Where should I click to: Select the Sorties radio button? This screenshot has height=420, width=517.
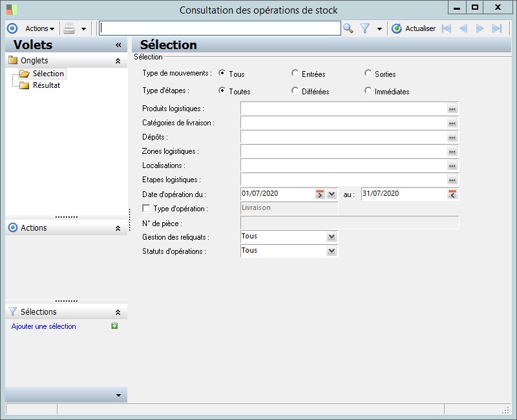click(x=368, y=73)
